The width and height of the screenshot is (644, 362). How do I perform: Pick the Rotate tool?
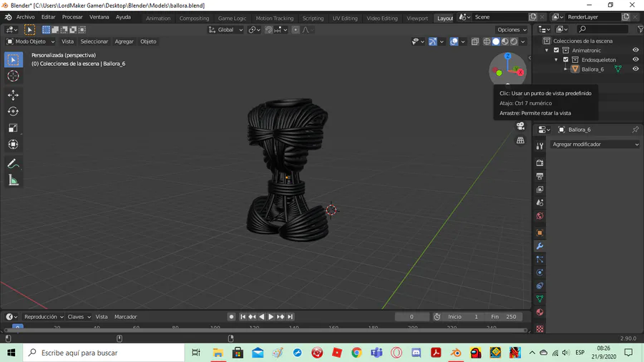click(x=13, y=112)
